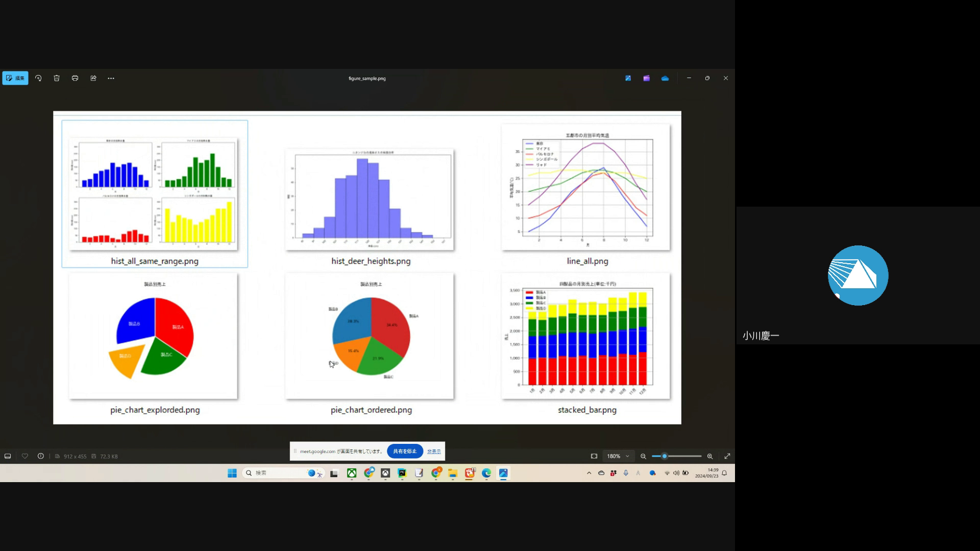The height and width of the screenshot is (551, 980).
Task: Click the zoom out magnifier icon
Action: point(643,456)
